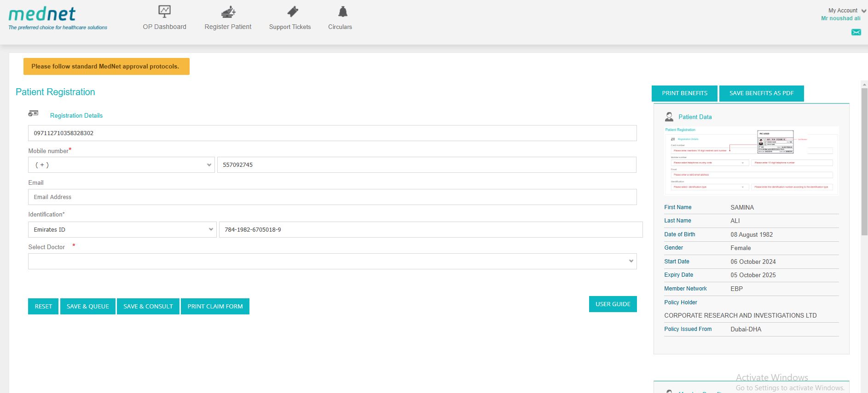The height and width of the screenshot is (393, 868).
Task: Click first name value SAMINA
Action: [742, 207]
